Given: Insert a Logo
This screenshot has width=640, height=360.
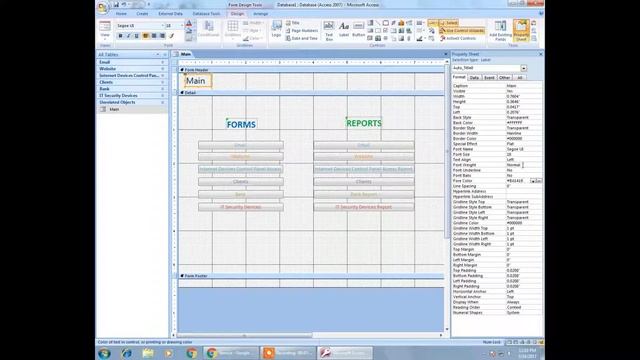Looking at the screenshot, I should pyautogui.click(x=276, y=29).
